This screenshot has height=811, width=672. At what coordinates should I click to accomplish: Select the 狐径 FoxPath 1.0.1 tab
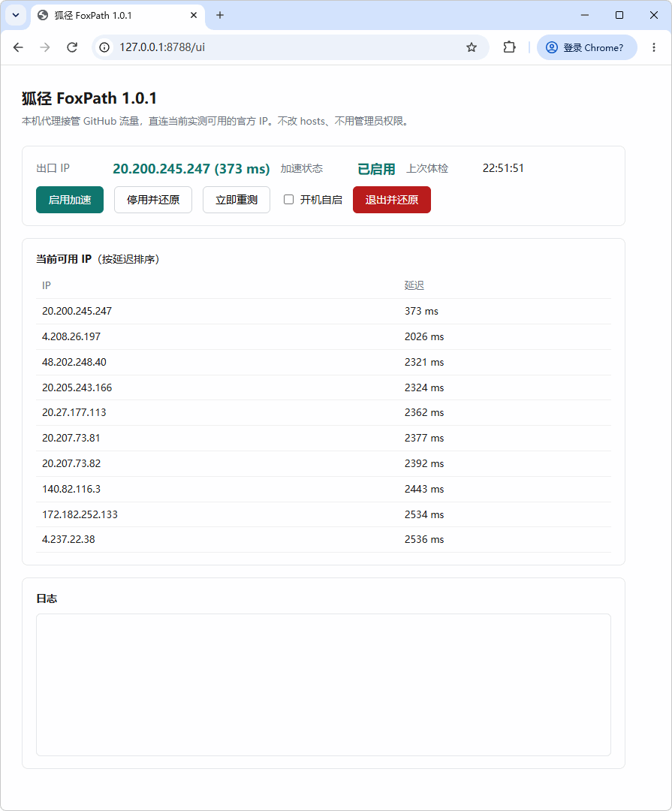(118, 16)
